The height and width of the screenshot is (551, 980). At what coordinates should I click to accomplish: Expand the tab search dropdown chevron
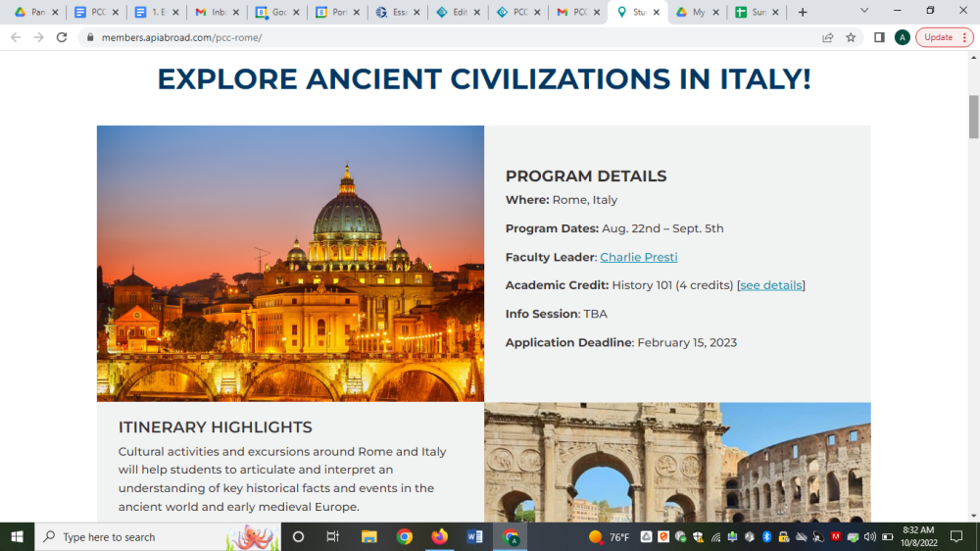[x=863, y=11]
